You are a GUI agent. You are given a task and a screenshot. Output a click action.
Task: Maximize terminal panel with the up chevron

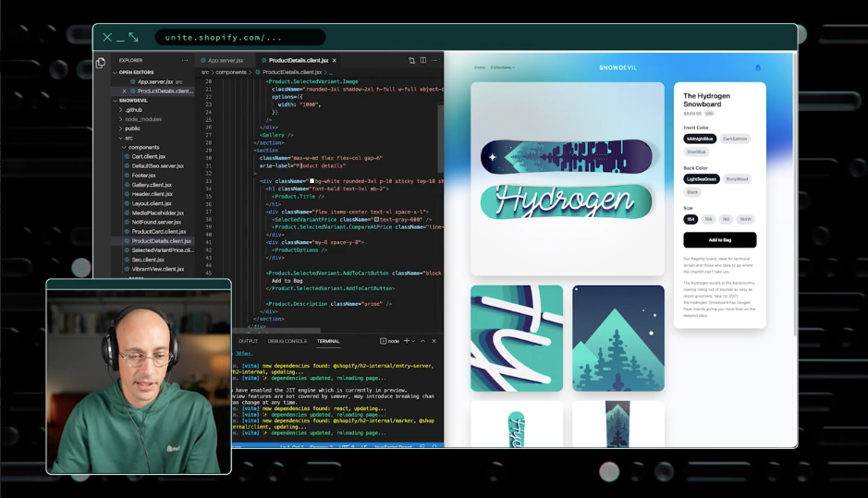click(x=423, y=341)
